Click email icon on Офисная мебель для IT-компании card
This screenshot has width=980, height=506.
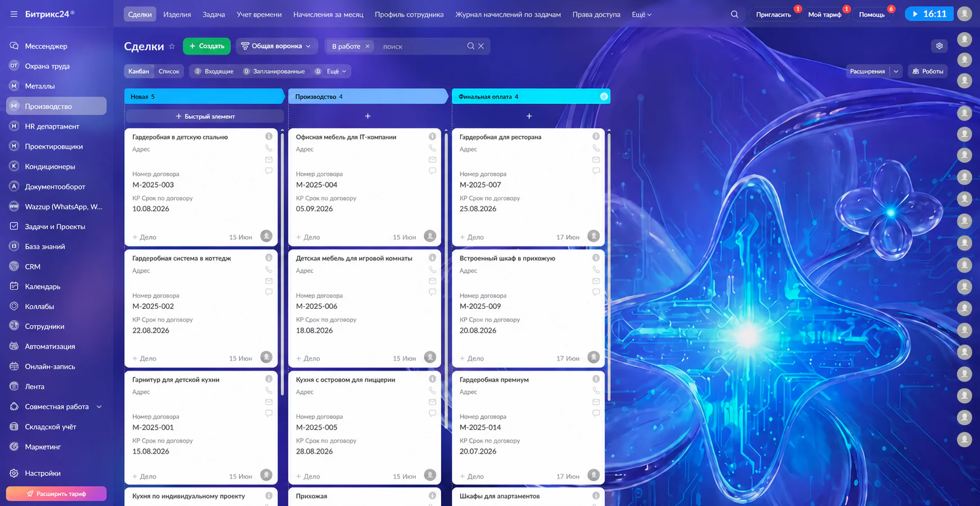(432, 159)
